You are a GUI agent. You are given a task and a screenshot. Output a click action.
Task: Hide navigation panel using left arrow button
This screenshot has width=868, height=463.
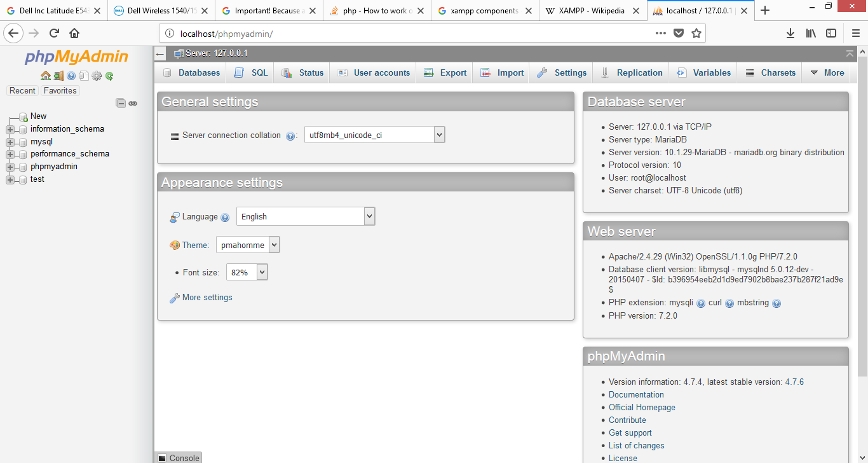(x=160, y=53)
